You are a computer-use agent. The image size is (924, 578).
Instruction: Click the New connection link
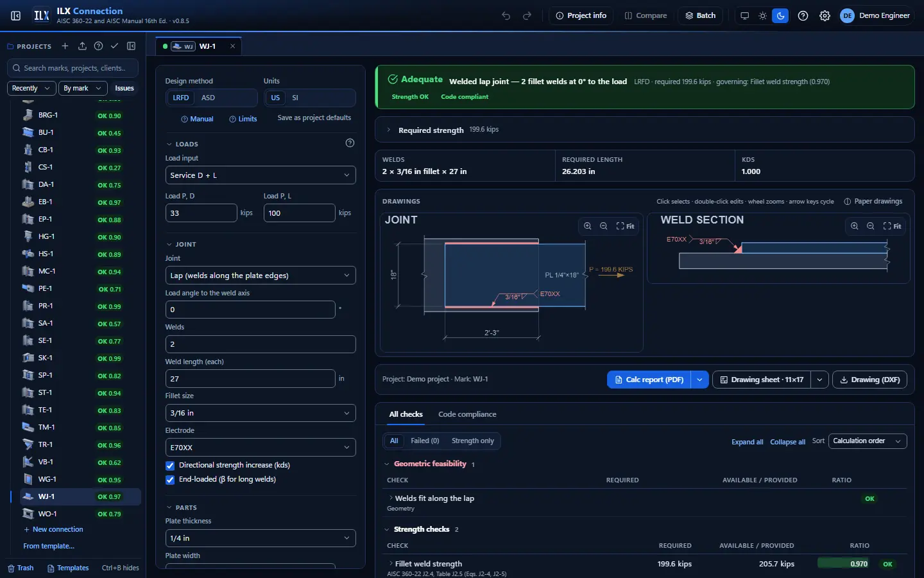(53, 529)
